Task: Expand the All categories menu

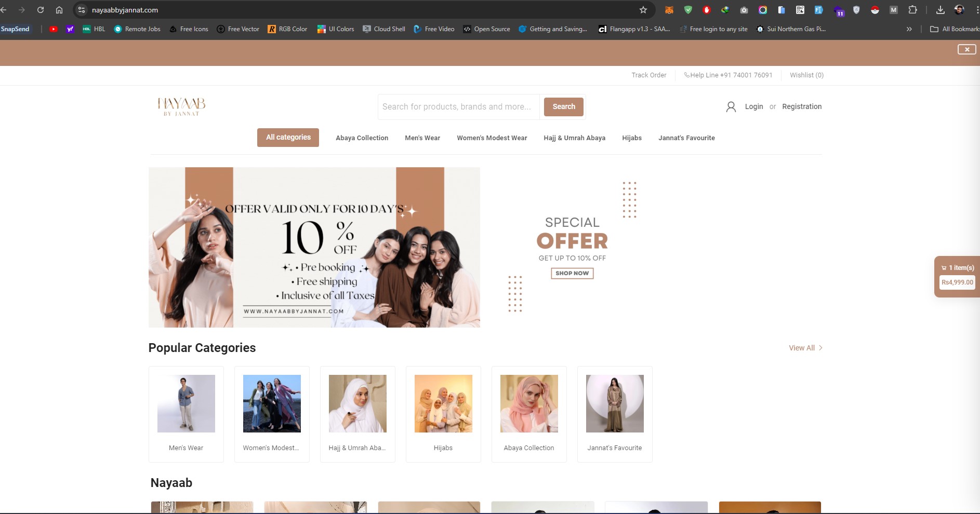Action: 288,138
